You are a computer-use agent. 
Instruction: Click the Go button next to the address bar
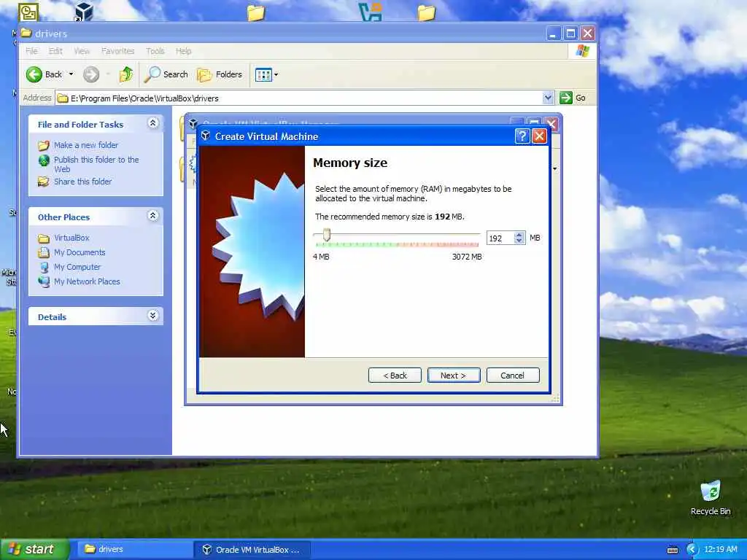coord(573,98)
